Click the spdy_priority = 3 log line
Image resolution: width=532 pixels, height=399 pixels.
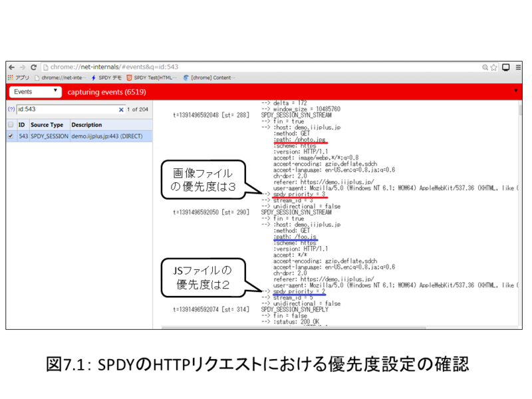point(299,194)
